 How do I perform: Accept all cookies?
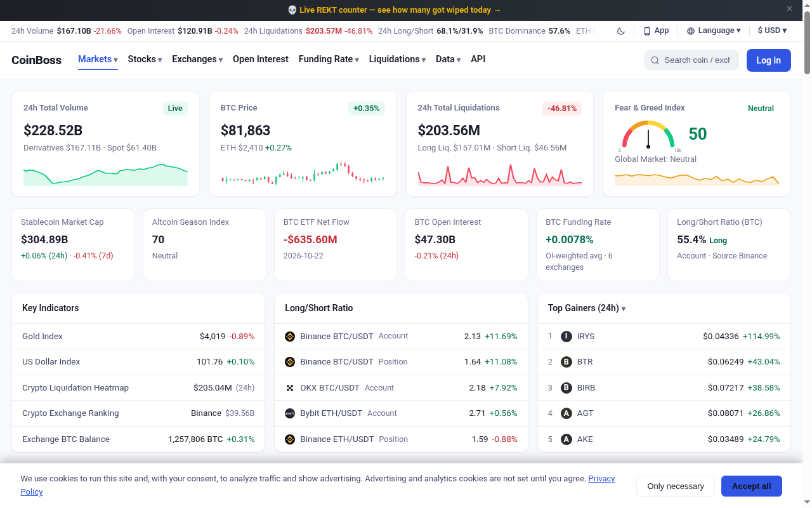click(752, 486)
